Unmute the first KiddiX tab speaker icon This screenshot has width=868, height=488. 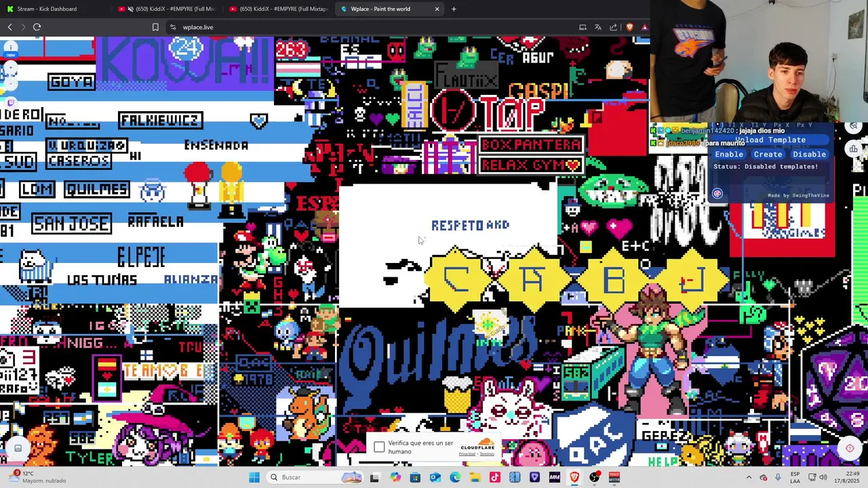130,9
